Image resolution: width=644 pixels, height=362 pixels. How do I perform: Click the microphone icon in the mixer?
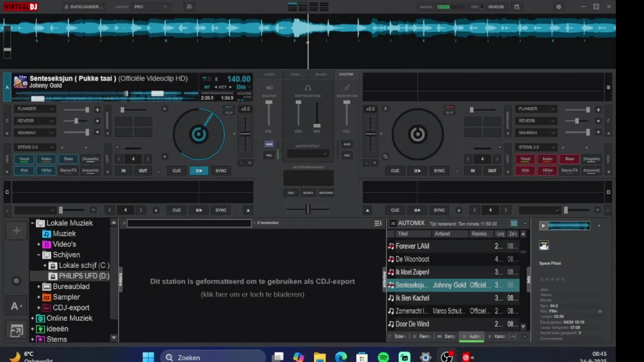[347, 88]
